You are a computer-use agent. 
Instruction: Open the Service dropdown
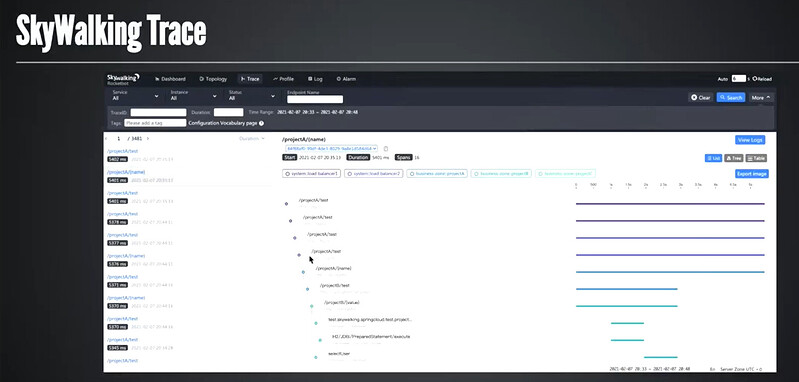pos(136,95)
